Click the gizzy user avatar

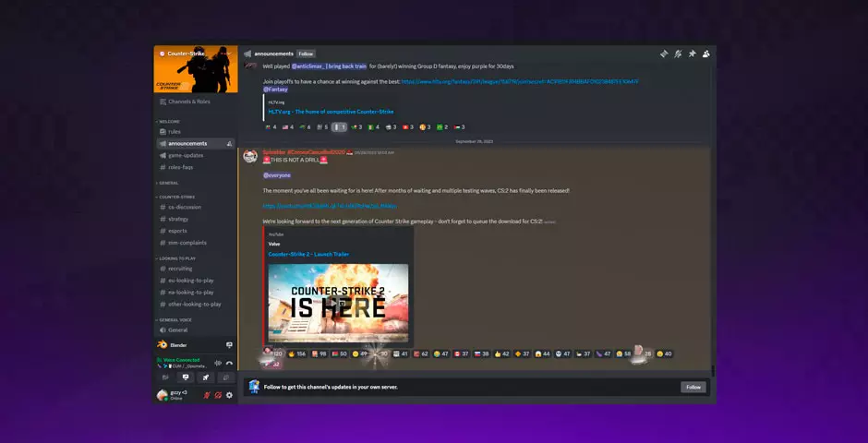162,395
